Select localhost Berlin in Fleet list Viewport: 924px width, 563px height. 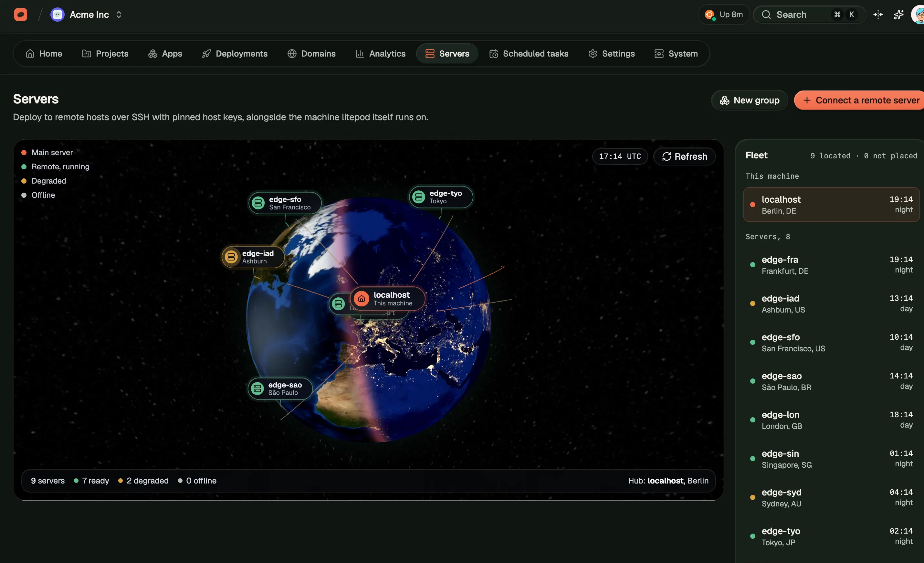(x=831, y=205)
